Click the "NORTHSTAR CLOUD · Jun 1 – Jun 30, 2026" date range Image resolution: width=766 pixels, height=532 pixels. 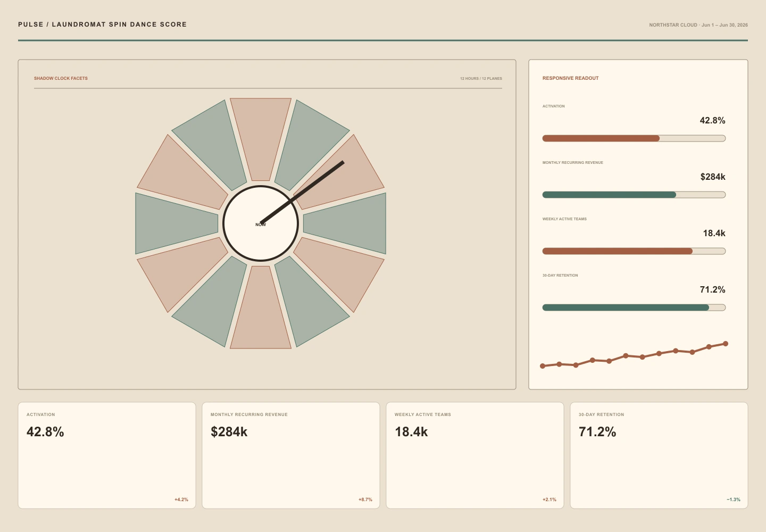[698, 25]
